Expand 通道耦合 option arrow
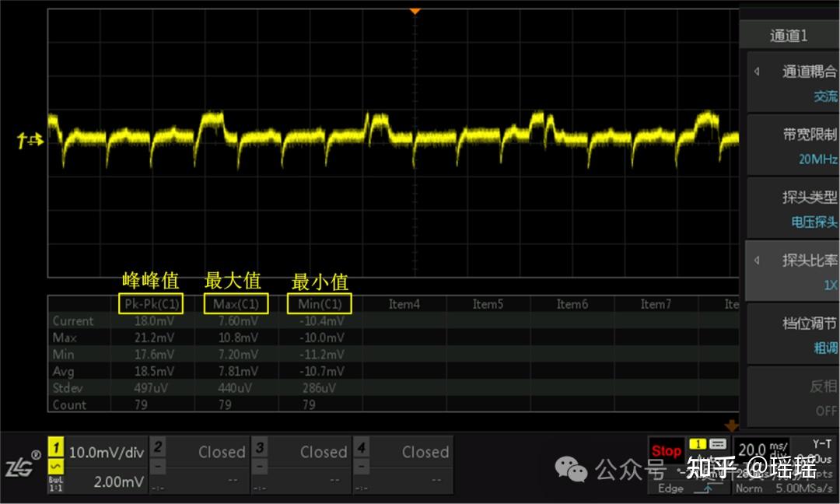Viewport: 840px width, 504px height. click(x=757, y=72)
